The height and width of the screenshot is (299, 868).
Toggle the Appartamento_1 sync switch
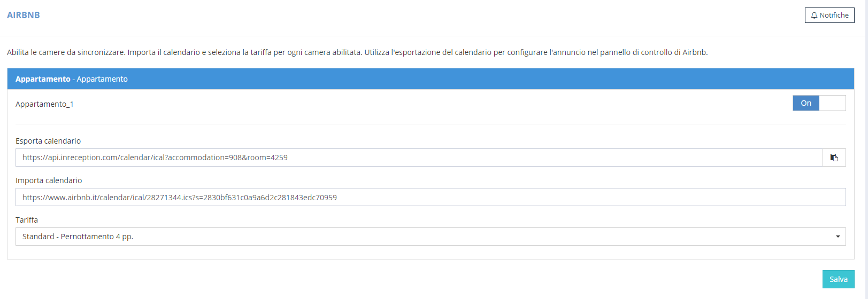point(819,103)
